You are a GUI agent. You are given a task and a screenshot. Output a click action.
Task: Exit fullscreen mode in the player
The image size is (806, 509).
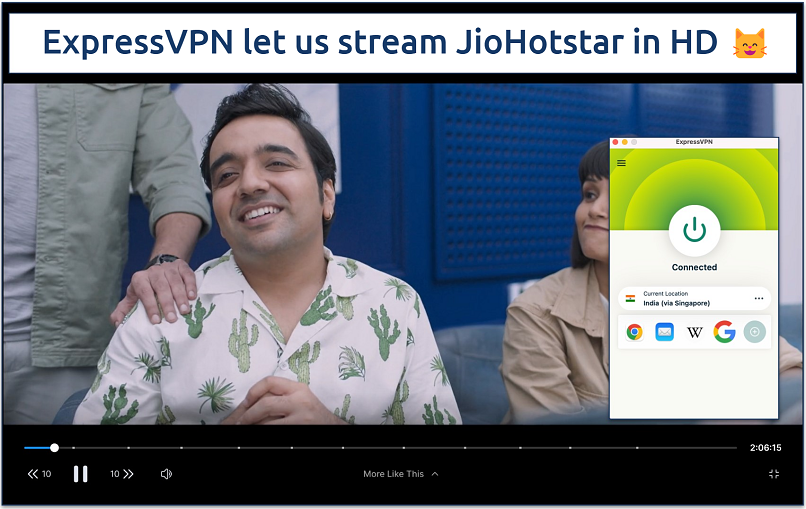click(x=773, y=474)
